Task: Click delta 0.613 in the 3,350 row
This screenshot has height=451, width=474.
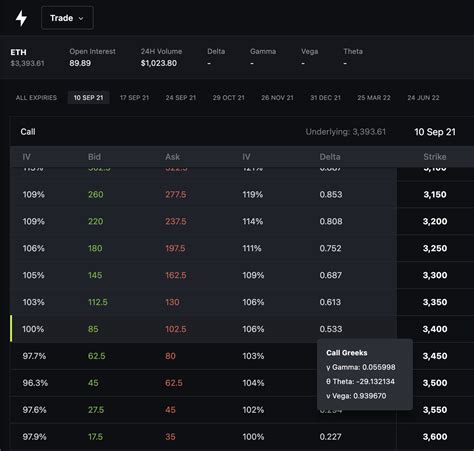Action: pos(330,302)
